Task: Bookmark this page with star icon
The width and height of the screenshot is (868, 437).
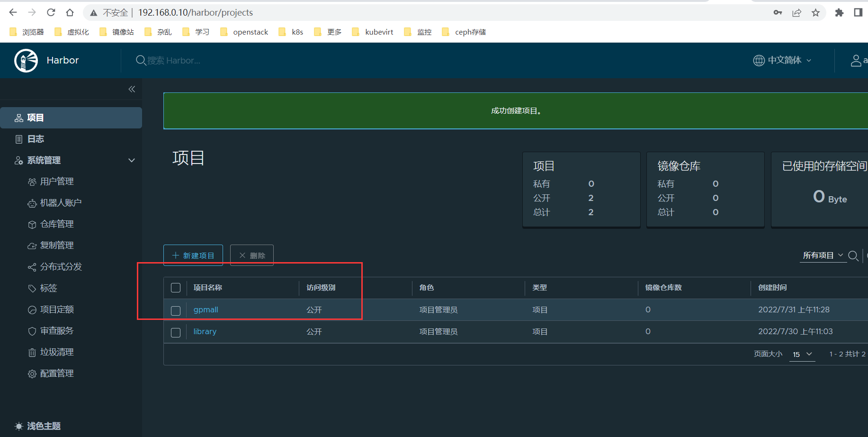Action: pos(815,13)
